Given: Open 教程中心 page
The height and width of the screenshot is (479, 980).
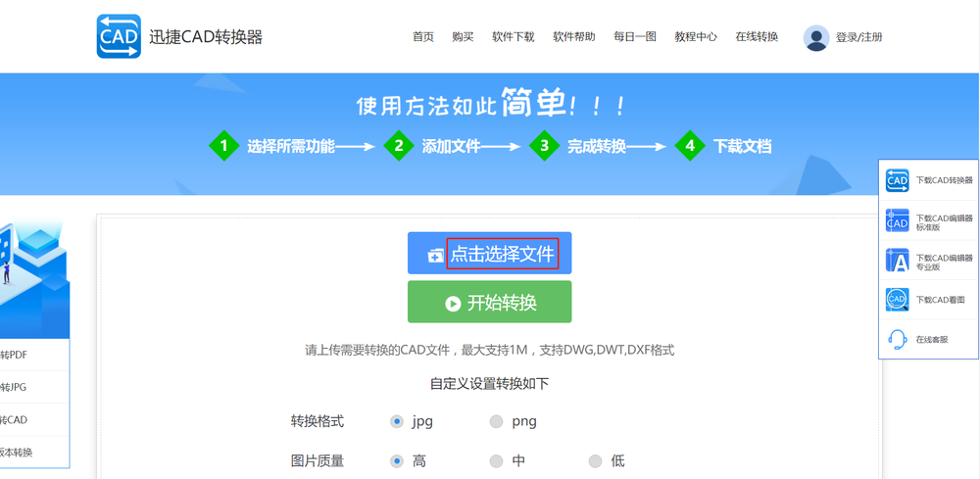Looking at the screenshot, I should click(x=696, y=37).
